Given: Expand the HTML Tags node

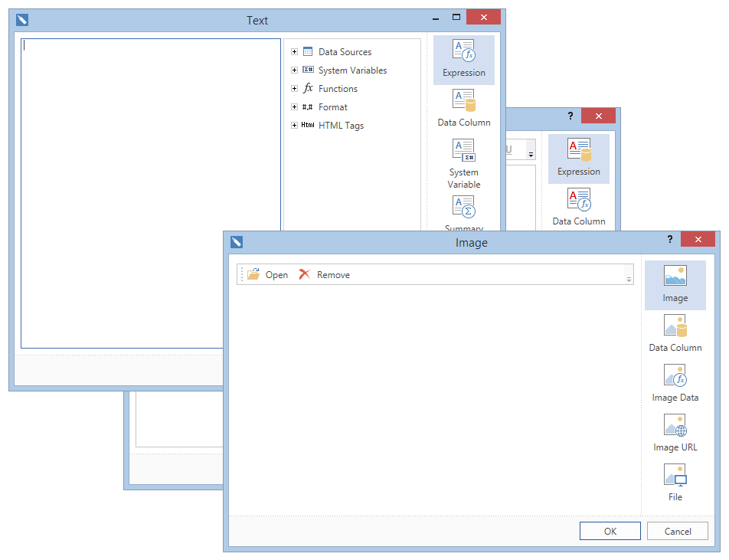Looking at the screenshot, I should tap(294, 125).
